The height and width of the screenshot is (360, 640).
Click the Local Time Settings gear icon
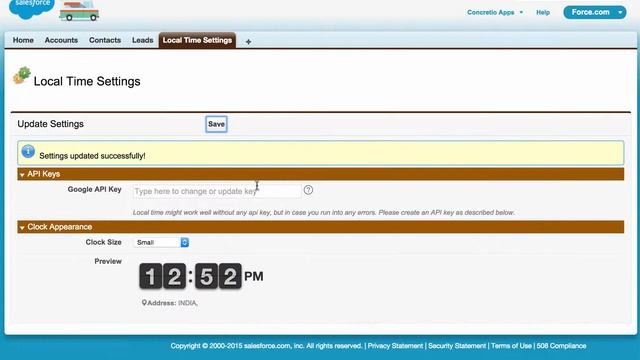point(22,76)
